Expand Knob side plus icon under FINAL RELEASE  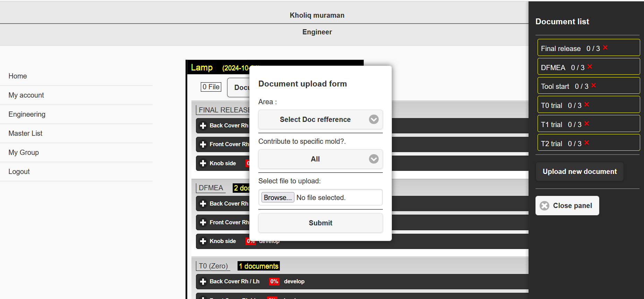[203, 163]
